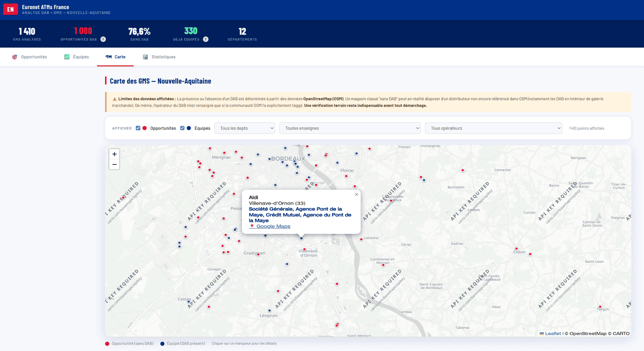Click the 12 Départements stat
The height and width of the screenshot is (351, 644).
[242, 34]
